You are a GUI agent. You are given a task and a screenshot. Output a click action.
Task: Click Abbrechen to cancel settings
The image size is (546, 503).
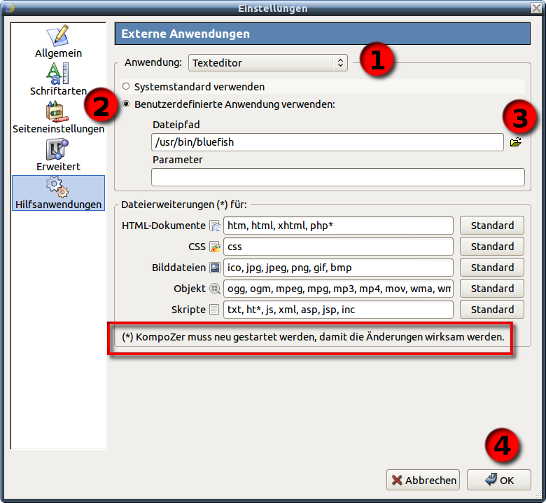[423, 480]
